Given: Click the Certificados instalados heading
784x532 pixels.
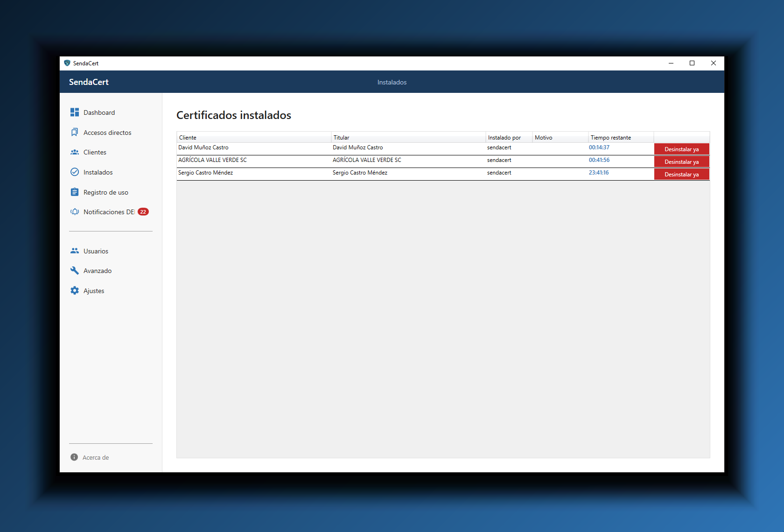Looking at the screenshot, I should 234,115.
